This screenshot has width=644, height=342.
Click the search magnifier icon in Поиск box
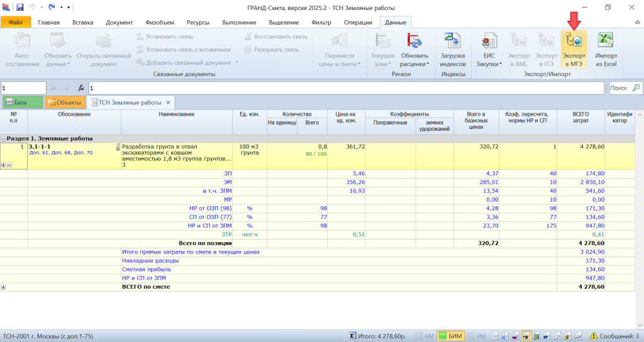point(635,88)
